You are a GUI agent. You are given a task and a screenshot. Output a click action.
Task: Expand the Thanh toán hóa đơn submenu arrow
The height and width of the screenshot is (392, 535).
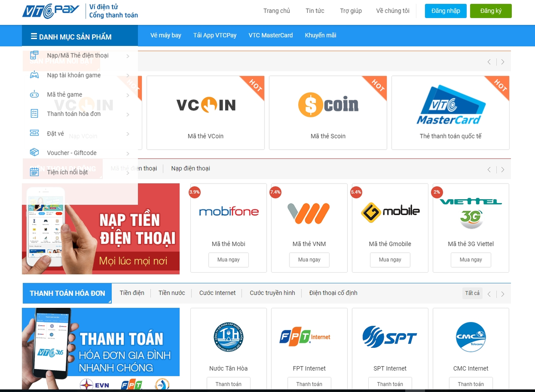pos(128,114)
